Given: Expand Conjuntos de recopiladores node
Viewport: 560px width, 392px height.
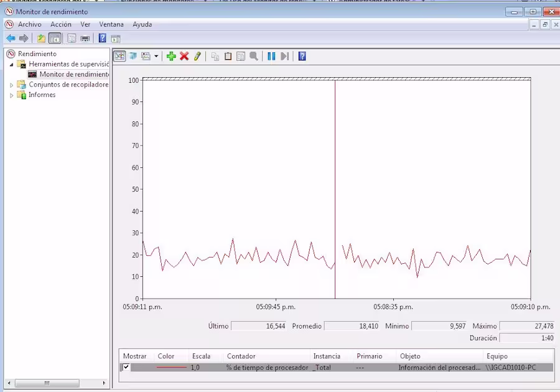Looking at the screenshot, I should click(x=11, y=85).
